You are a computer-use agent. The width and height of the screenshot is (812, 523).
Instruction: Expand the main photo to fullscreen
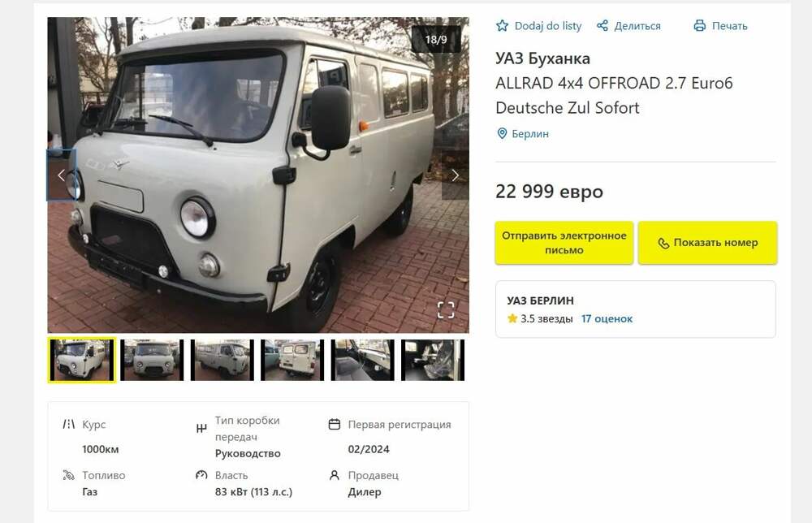[446, 309]
